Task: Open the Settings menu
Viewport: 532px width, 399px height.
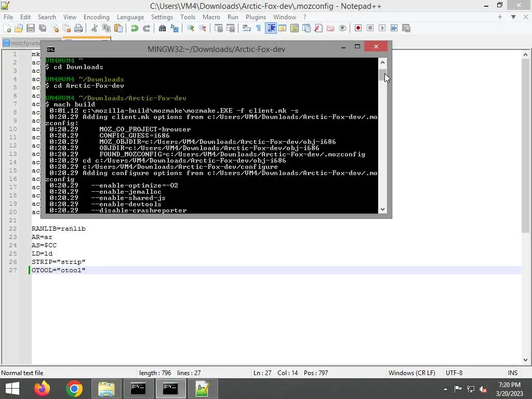Action: 162,17
